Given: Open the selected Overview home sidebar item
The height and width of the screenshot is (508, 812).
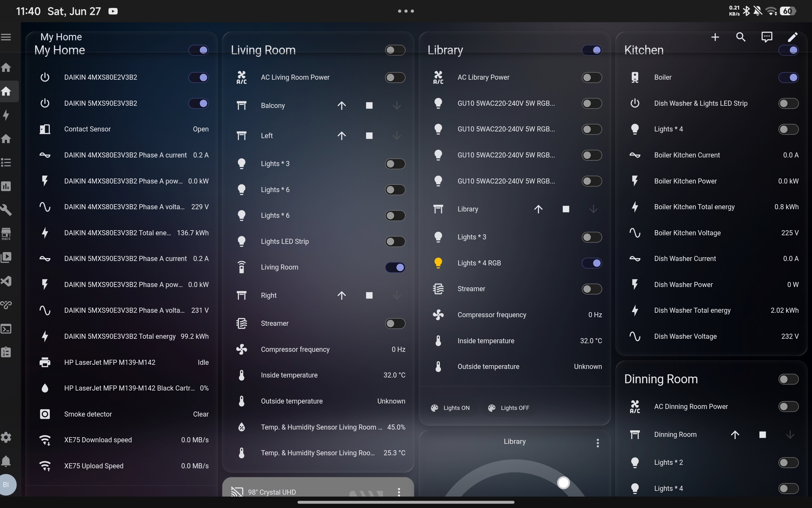Looking at the screenshot, I should coord(6,91).
